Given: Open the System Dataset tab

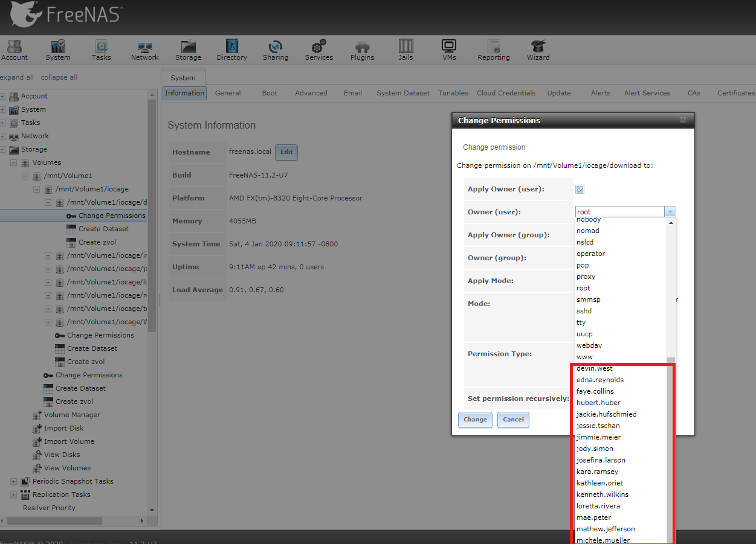Looking at the screenshot, I should tap(403, 93).
